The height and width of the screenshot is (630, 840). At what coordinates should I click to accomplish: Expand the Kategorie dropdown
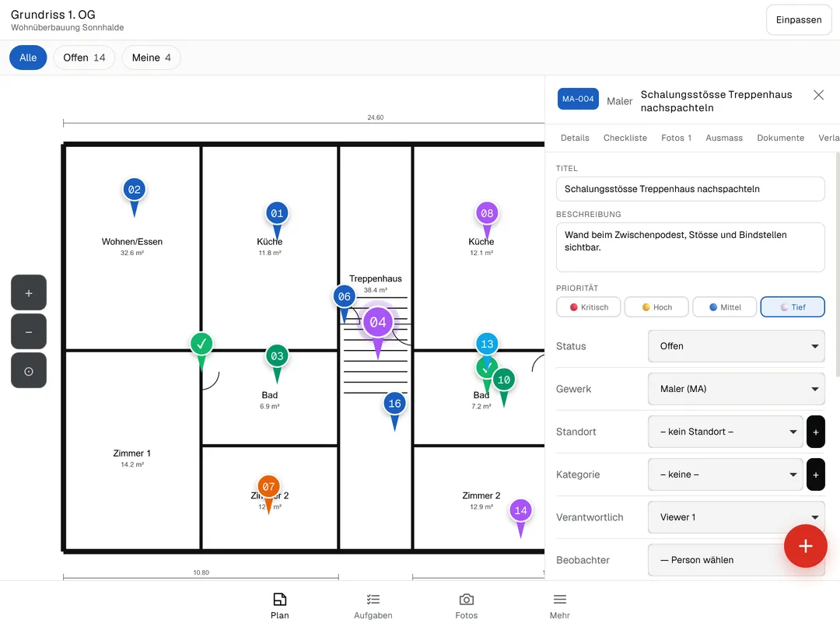click(726, 474)
